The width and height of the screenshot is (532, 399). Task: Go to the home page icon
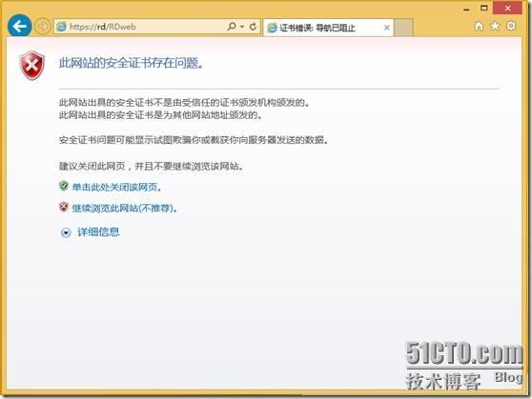(479, 26)
